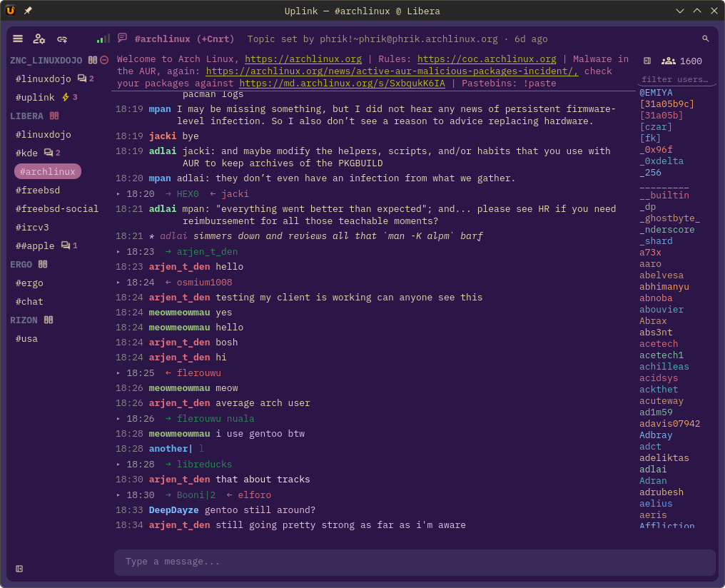
Task: Open the https://coc.archlinux.org rules link
Action: [487, 59]
